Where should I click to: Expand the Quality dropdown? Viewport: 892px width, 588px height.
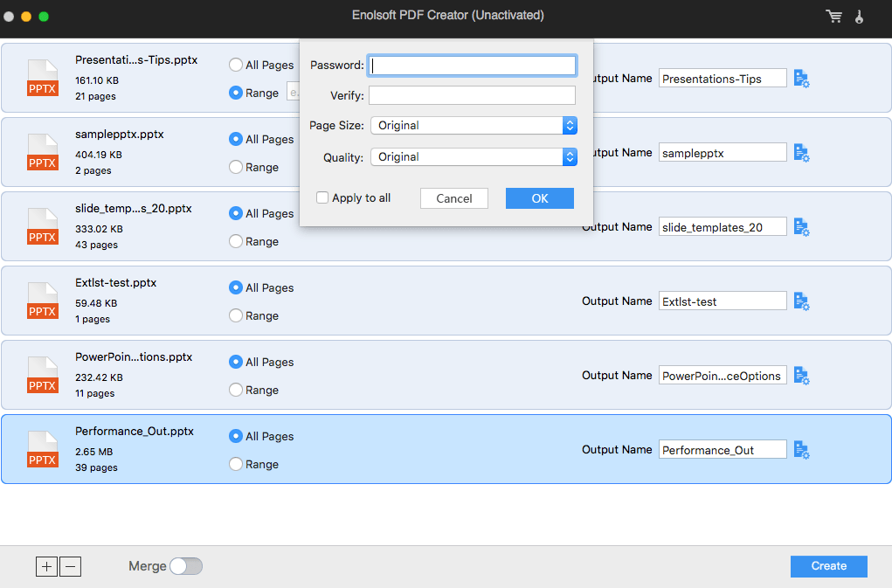[474, 157]
